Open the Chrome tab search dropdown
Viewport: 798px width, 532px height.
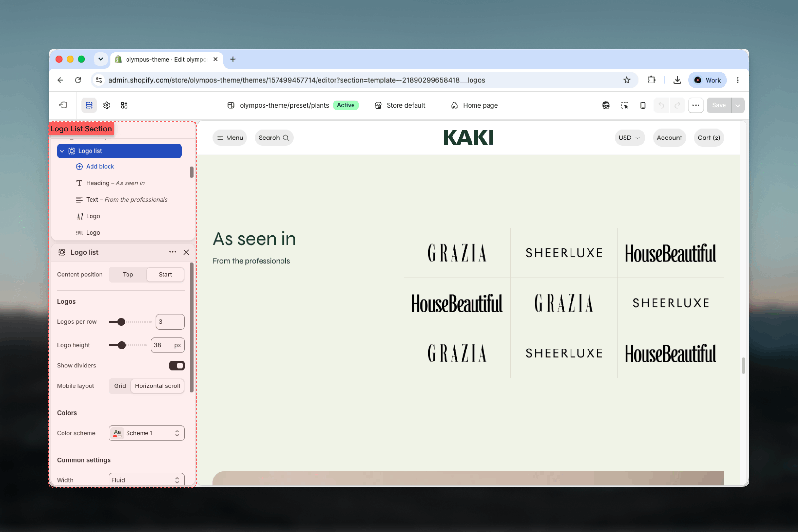point(101,59)
